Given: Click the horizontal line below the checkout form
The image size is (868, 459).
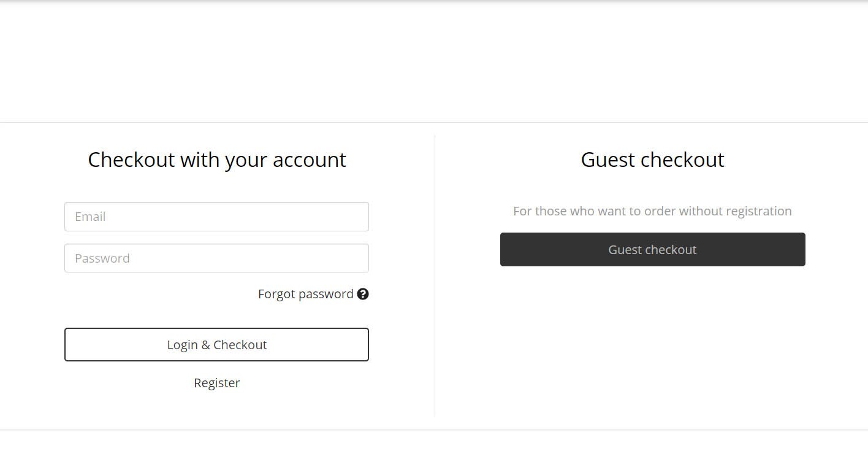Looking at the screenshot, I should pyautogui.click(x=434, y=430).
